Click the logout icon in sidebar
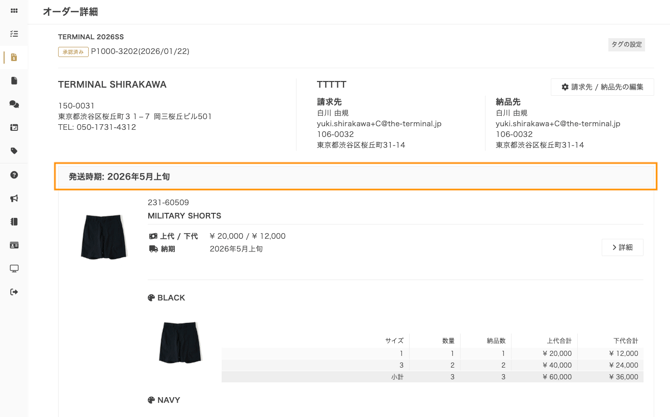 pyautogui.click(x=14, y=292)
